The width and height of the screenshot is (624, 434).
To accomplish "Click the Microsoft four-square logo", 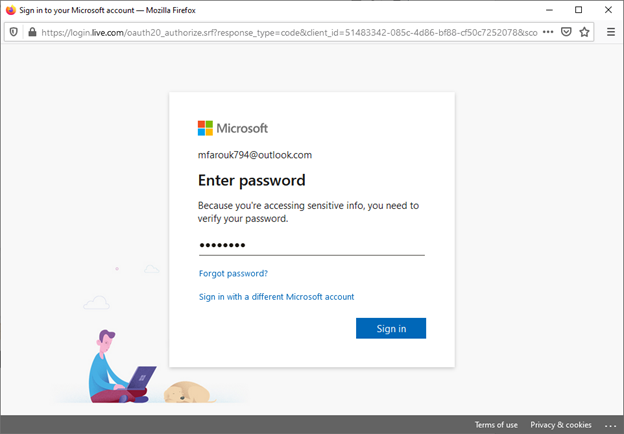I will click(x=205, y=128).
